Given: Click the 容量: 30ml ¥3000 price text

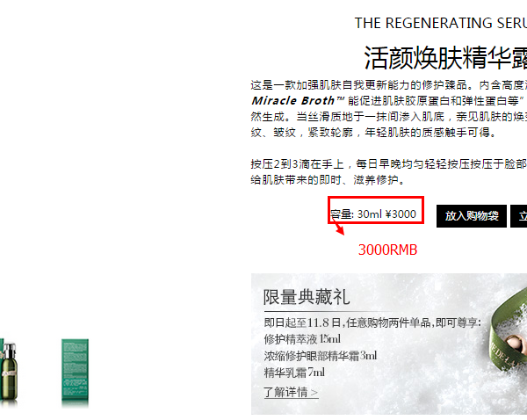Looking at the screenshot, I should [373, 214].
